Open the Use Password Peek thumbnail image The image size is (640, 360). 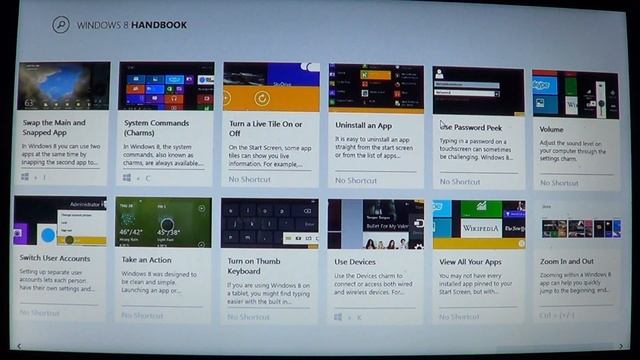click(x=478, y=91)
